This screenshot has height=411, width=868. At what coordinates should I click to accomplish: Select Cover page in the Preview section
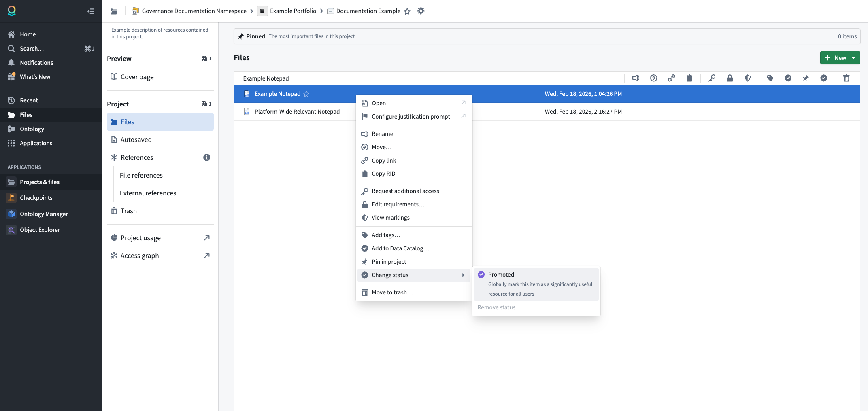160,77
